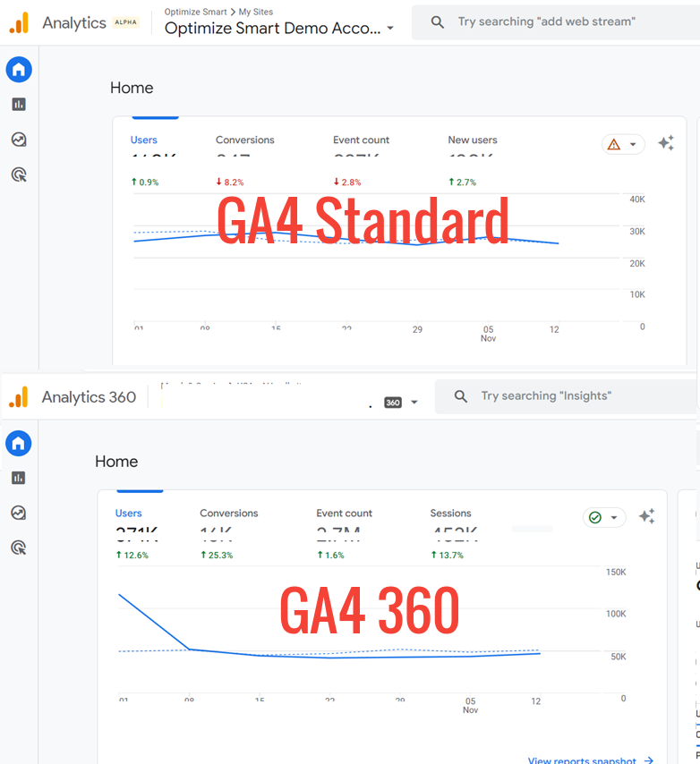
Task: Click the 0.9% users change value
Action: click(x=145, y=183)
